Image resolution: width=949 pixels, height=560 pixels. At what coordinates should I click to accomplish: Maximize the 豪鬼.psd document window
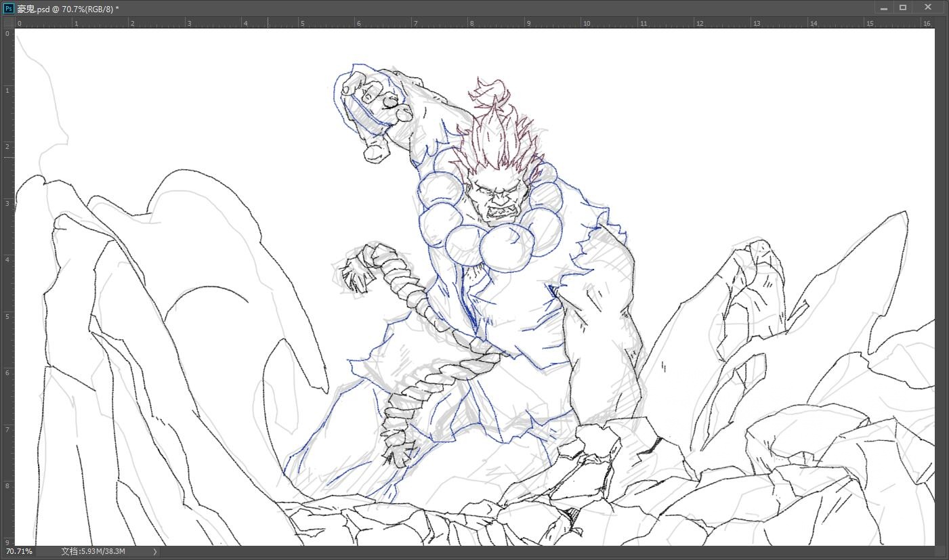click(x=903, y=8)
